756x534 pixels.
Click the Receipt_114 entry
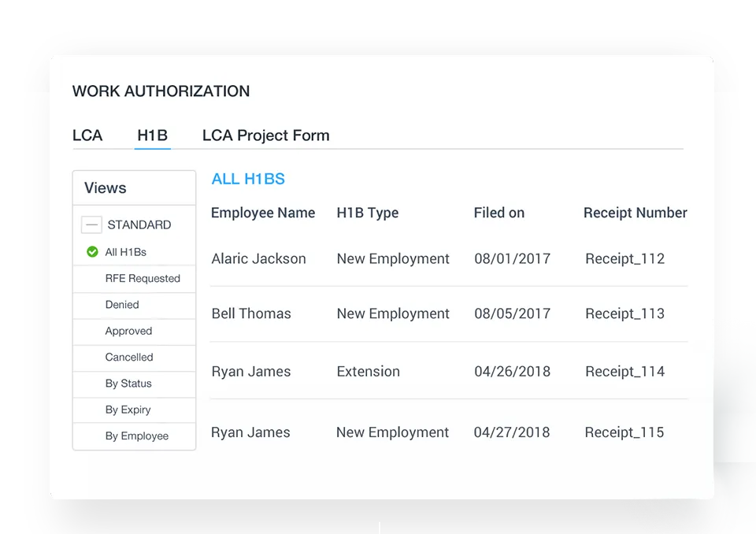[624, 372]
